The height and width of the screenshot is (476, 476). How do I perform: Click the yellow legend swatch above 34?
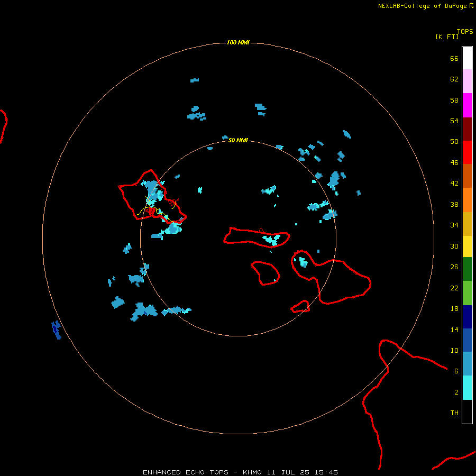467,246
